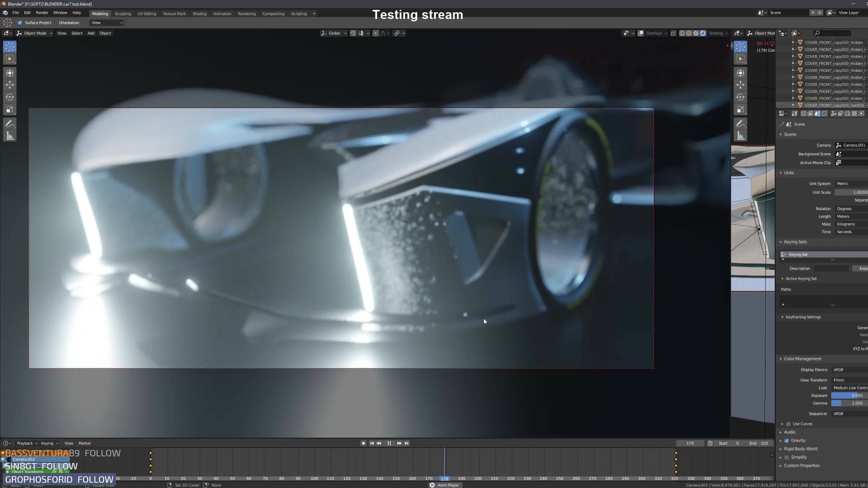Open main viewport editor type selector
Viewport: 868px width, 488px height.
(x=8, y=33)
